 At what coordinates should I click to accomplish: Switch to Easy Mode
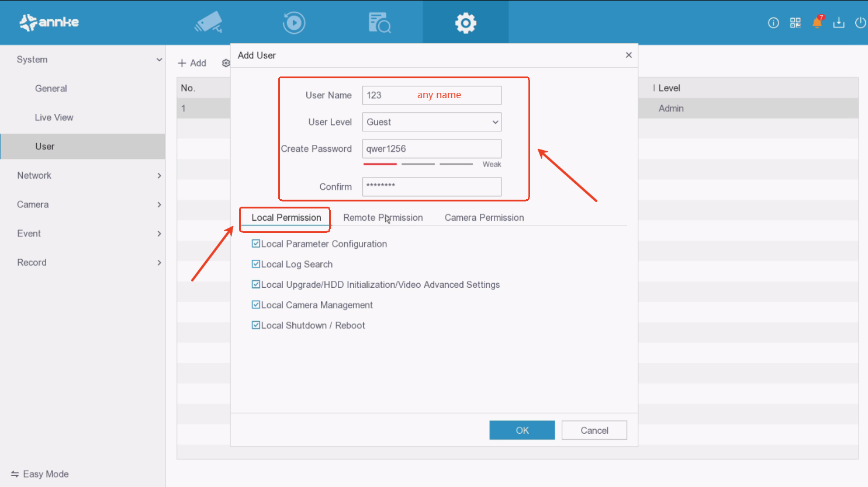40,474
